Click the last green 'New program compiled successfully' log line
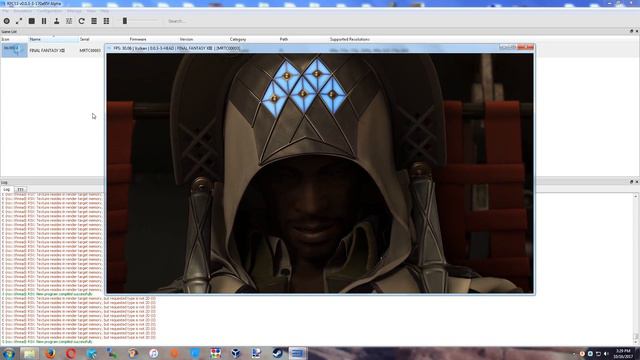 click(47, 342)
